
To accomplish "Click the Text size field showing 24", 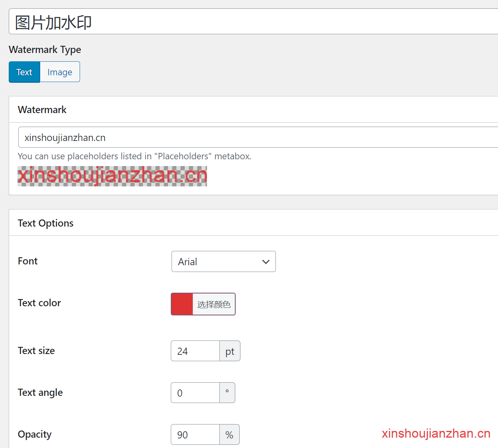I will coord(195,351).
